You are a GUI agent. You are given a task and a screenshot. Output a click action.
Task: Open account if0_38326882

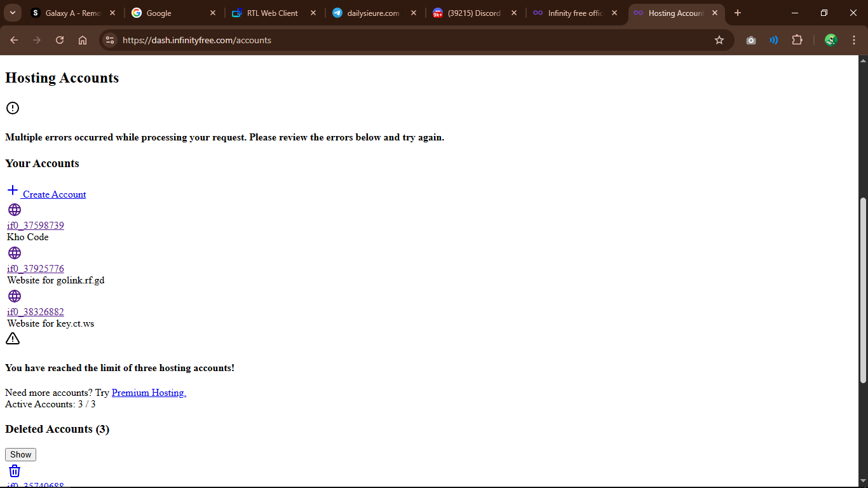click(x=36, y=312)
